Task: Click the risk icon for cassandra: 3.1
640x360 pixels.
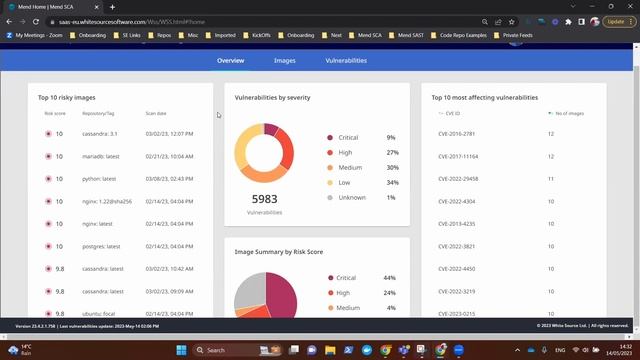Action: (48, 134)
